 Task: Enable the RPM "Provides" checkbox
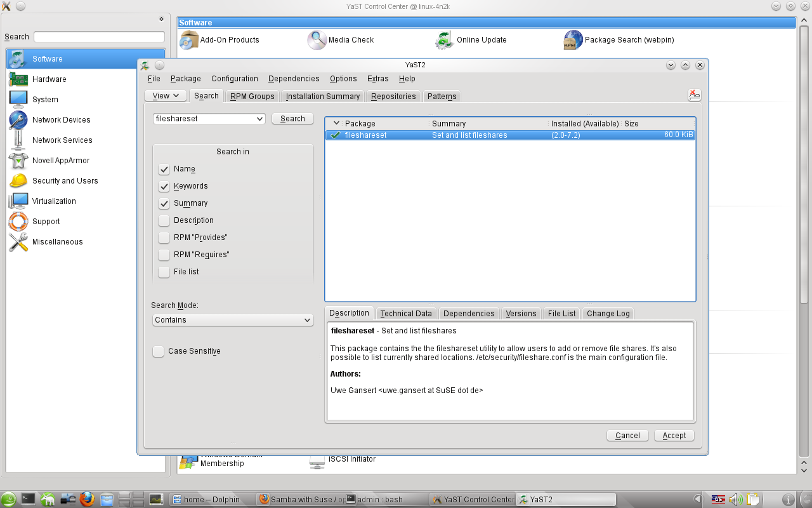[x=164, y=238]
